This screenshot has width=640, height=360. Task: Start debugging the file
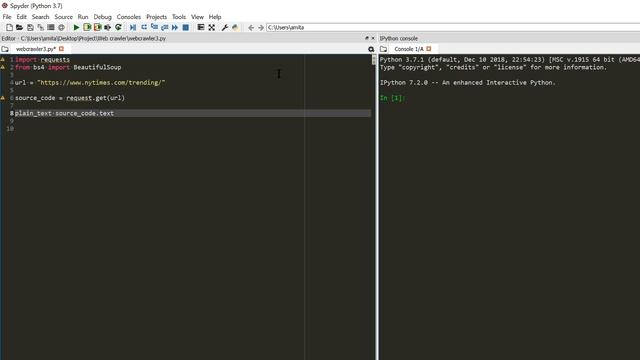pos(133,27)
